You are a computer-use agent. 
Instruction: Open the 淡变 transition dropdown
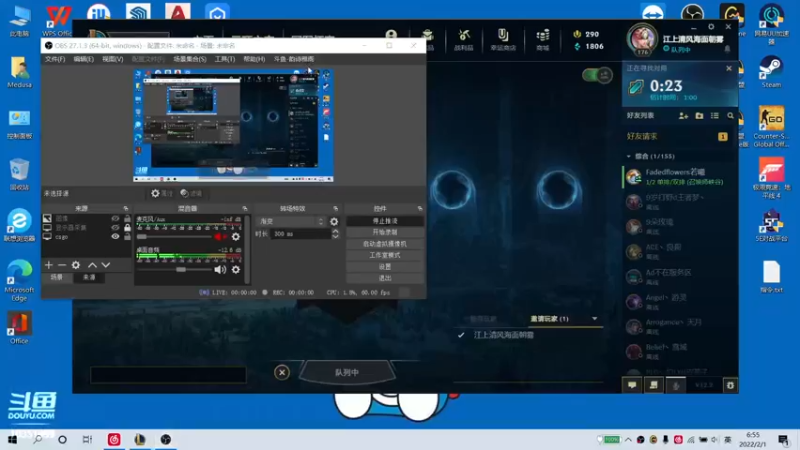[292, 221]
